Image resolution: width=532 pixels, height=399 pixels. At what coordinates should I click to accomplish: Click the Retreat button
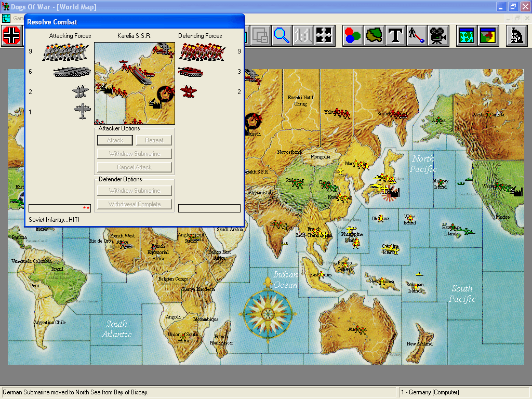tap(154, 140)
